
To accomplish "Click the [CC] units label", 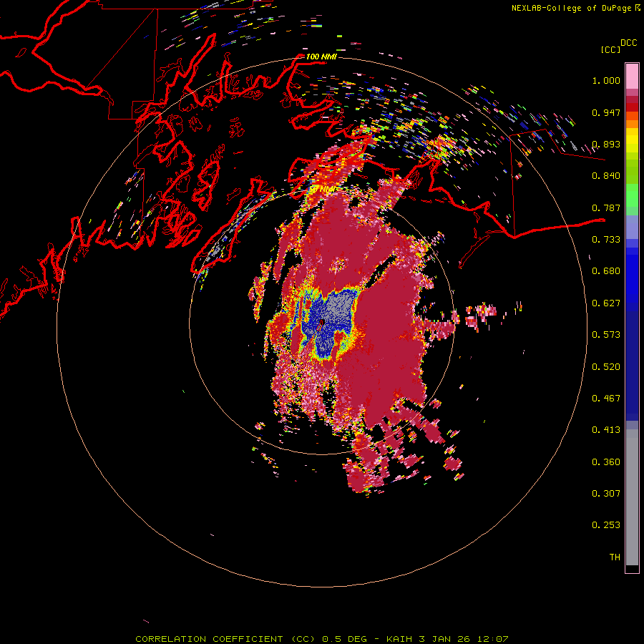I will pyautogui.click(x=610, y=49).
